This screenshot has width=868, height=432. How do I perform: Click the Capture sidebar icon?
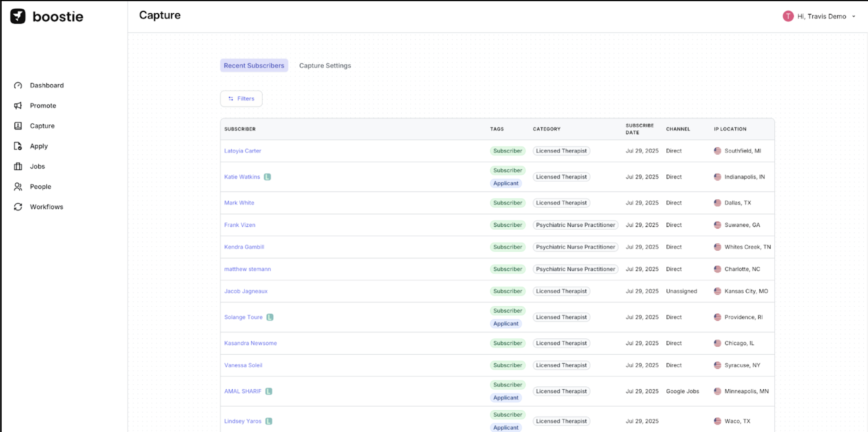pyautogui.click(x=18, y=126)
